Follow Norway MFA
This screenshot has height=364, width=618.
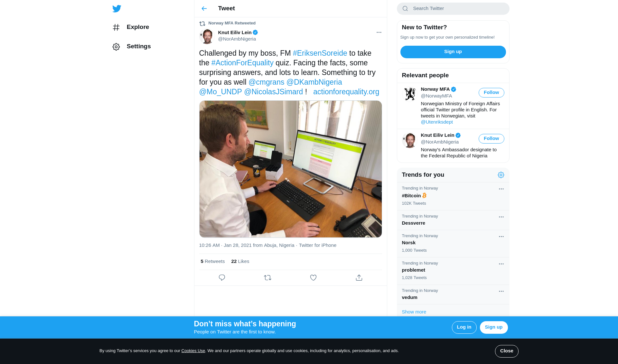tap(491, 93)
